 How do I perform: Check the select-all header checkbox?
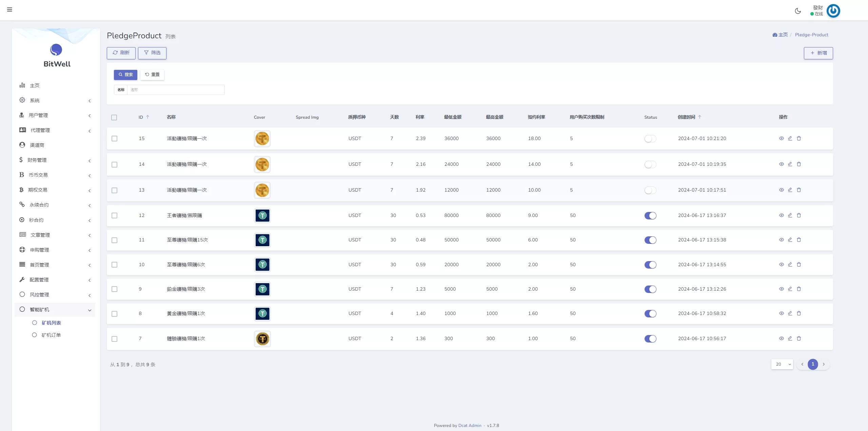click(114, 117)
